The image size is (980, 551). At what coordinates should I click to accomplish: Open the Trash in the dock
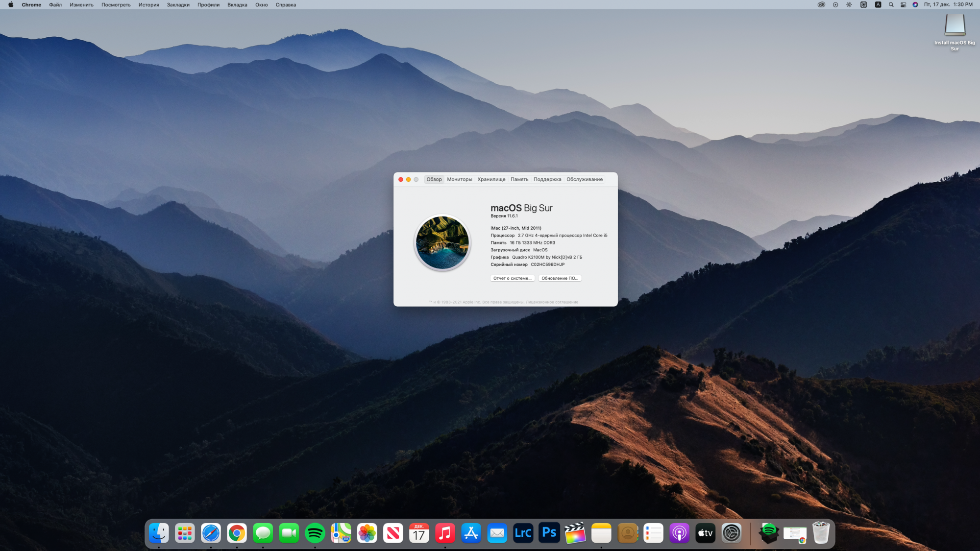click(x=821, y=533)
